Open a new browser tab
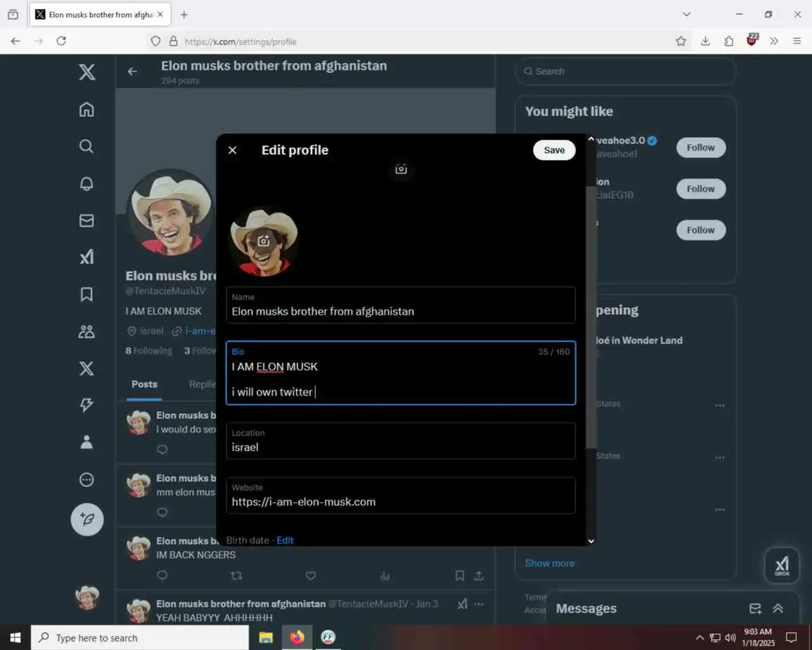Screen dimensions: 812x650 pos(184,15)
